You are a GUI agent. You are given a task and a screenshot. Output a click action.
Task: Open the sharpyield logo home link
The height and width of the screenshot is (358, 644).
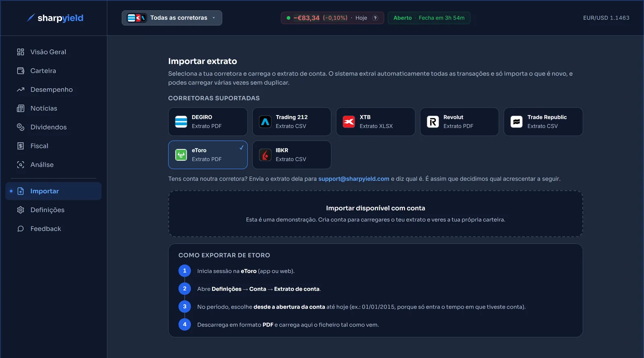(x=55, y=18)
